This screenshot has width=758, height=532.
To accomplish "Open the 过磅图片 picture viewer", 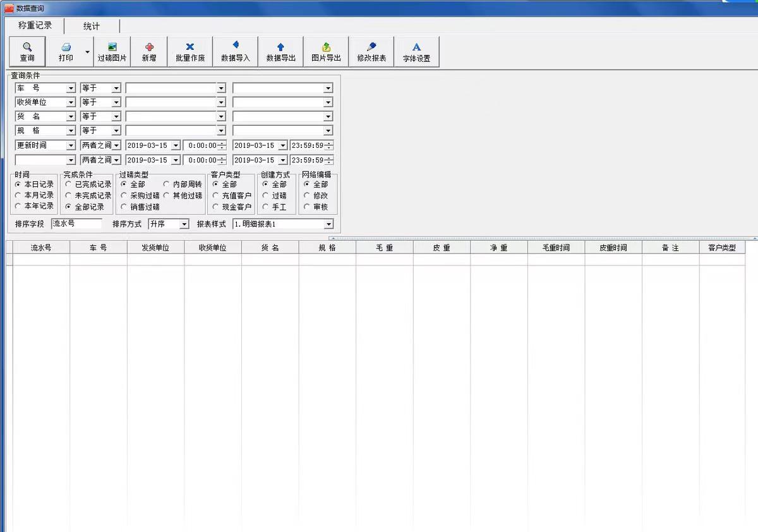I will (x=112, y=52).
